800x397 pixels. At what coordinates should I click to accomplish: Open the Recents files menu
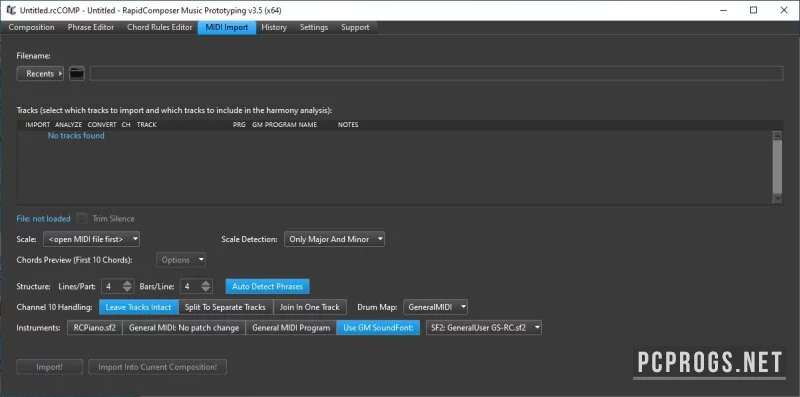[40, 73]
